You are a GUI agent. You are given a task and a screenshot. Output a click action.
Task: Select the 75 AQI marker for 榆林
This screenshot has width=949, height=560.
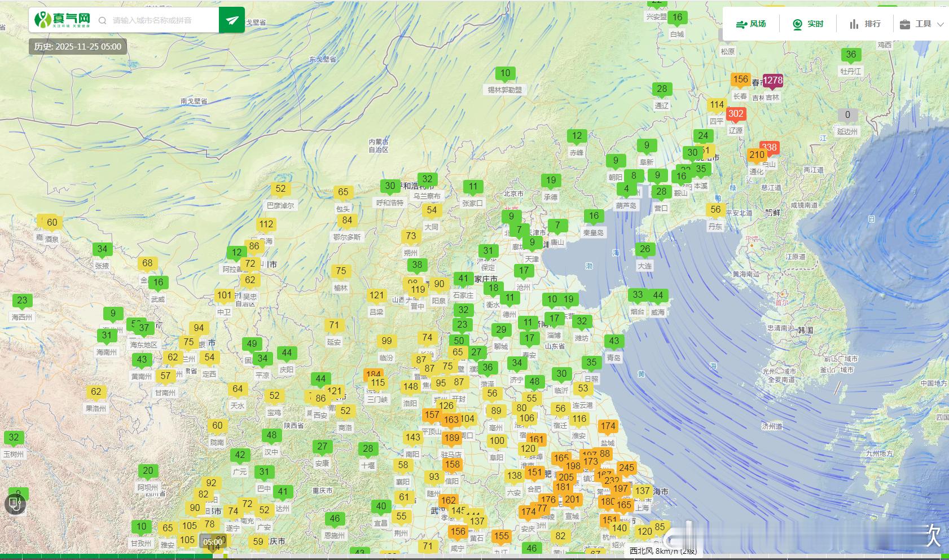(341, 271)
